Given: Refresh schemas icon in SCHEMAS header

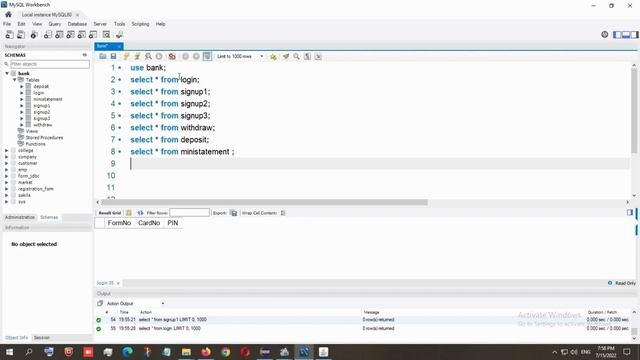Looking at the screenshot, I should 84,55.
